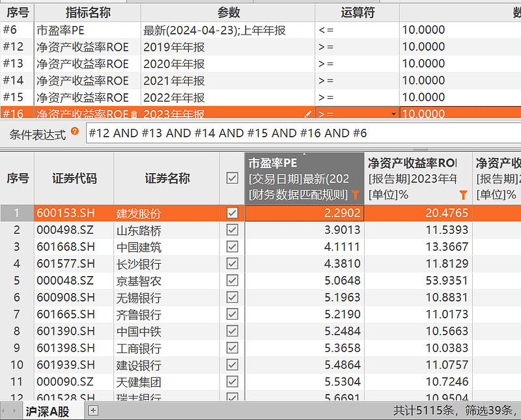The width and height of the screenshot is (521, 420).
Task: Uncheck the checkbox for 长沙银行
Action: click(x=232, y=264)
